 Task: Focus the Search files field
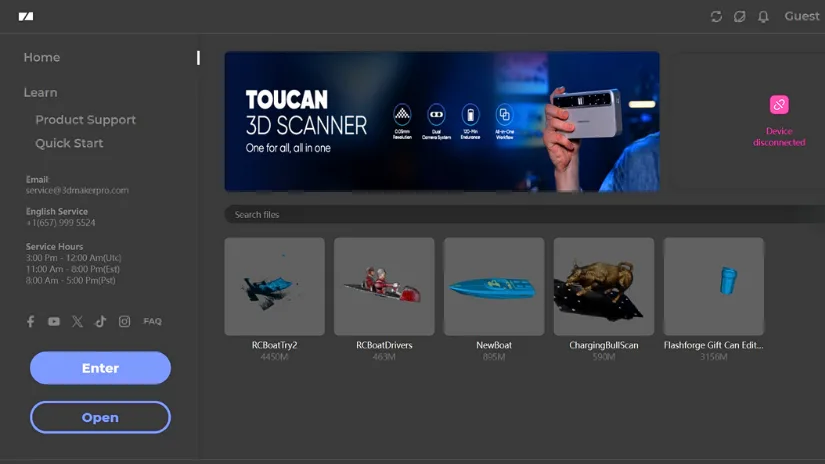tap(525, 215)
